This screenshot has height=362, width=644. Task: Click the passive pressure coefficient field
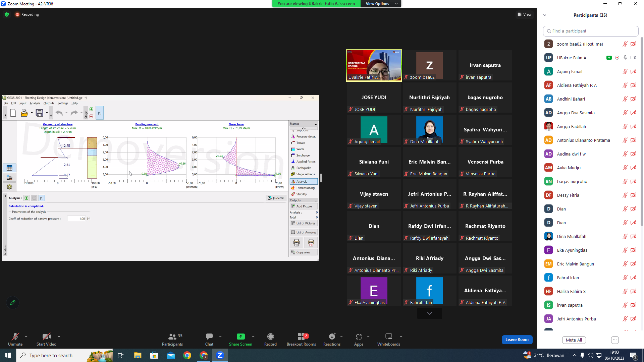coord(76,219)
